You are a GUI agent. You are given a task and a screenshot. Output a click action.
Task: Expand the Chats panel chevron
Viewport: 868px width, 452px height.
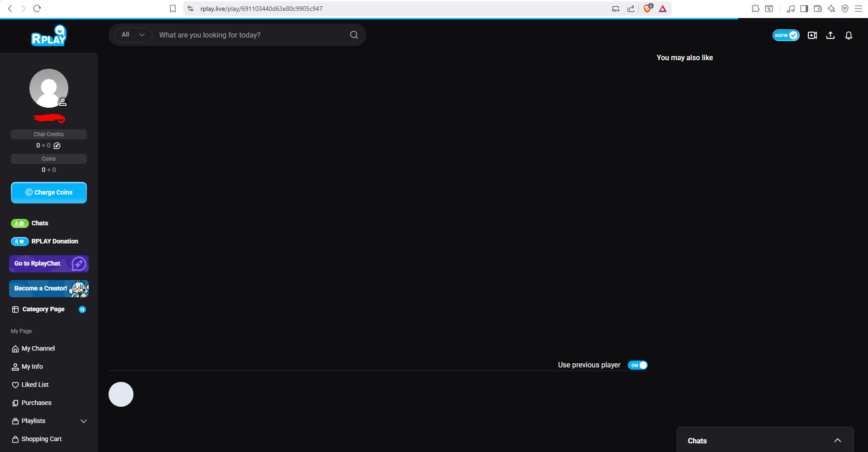pos(838,441)
